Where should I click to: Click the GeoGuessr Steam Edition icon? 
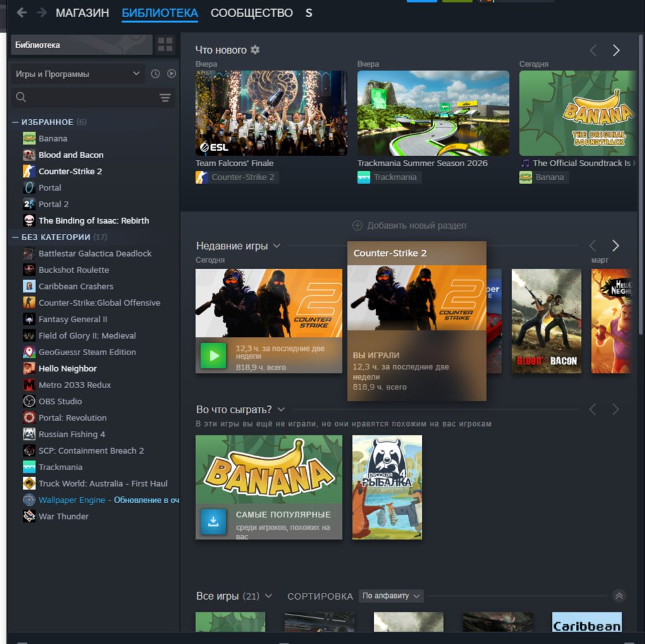coord(29,352)
